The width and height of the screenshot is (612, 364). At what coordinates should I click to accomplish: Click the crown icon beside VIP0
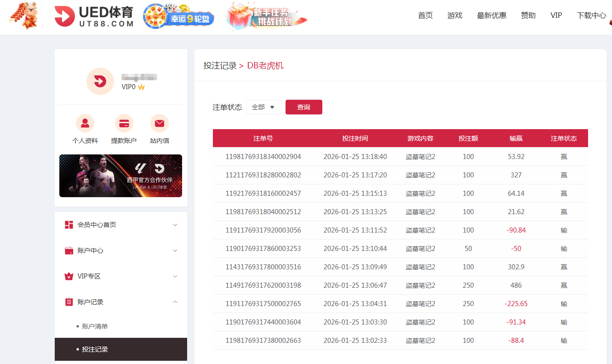tap(141, 87)
